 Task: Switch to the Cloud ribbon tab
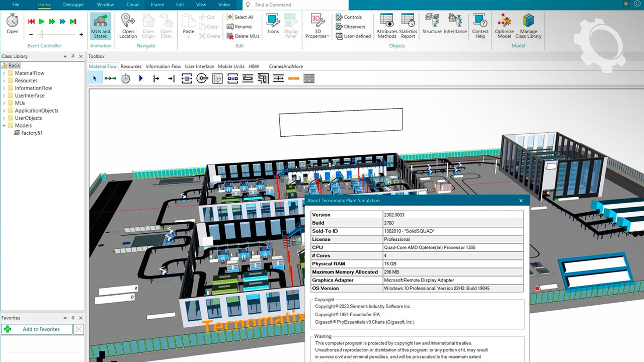(x=132, y=5)
